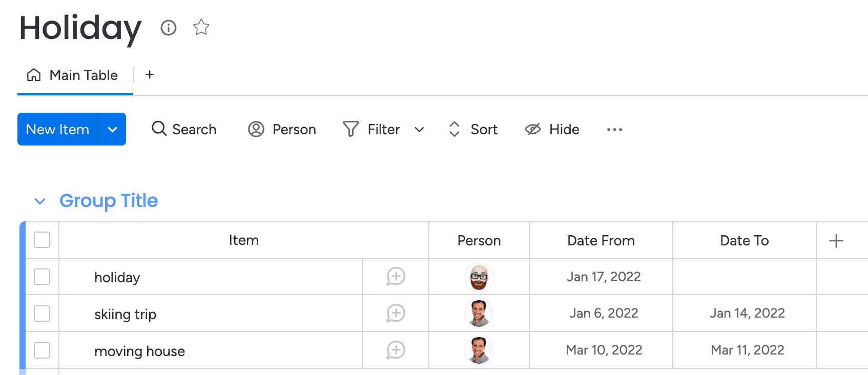Click Date To cell Mar 11, 2022
This screenshot has width=868, height=375.
coord(745,350)
